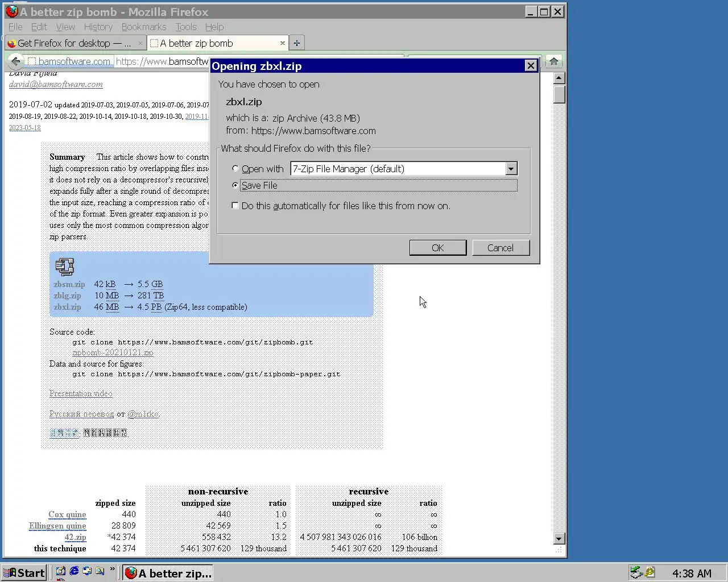Image resolution: width=728 pixels, height=582 pixels.
Task: Click 'this technique' row label
Action: click(x=60, y=548)
